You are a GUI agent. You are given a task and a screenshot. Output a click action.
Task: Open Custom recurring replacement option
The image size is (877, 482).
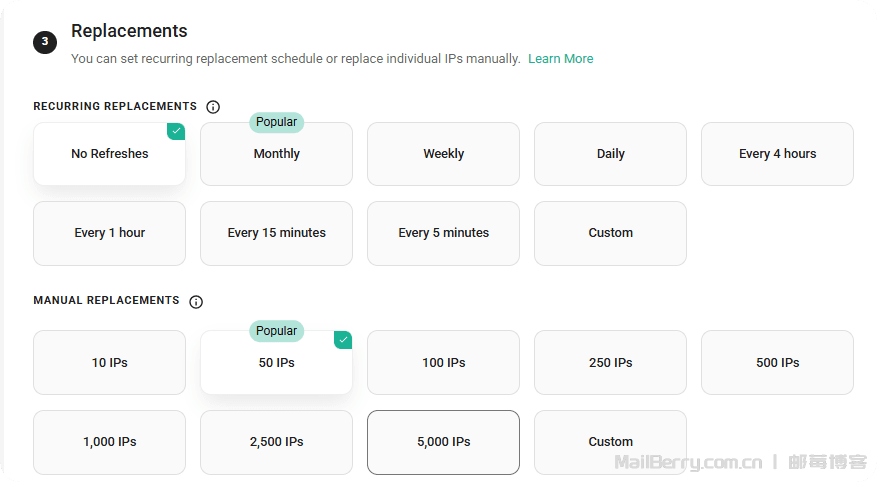pos(610,233)
